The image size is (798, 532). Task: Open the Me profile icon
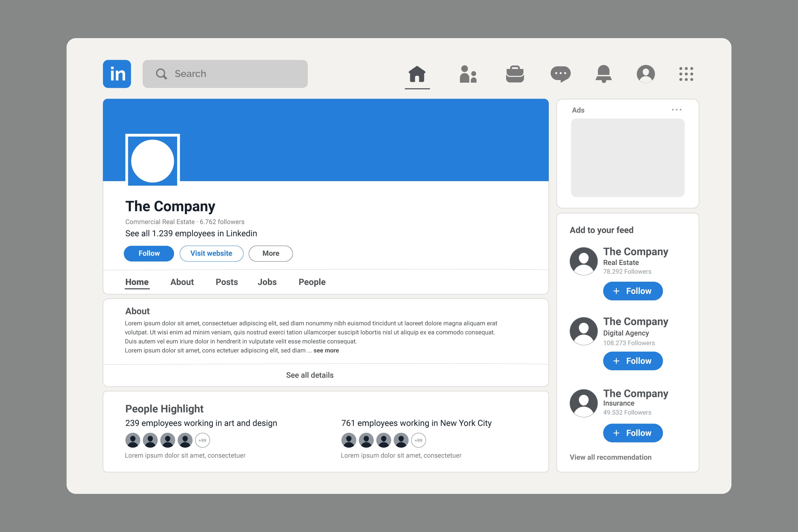pyautogui.click(x=645, y=74)
